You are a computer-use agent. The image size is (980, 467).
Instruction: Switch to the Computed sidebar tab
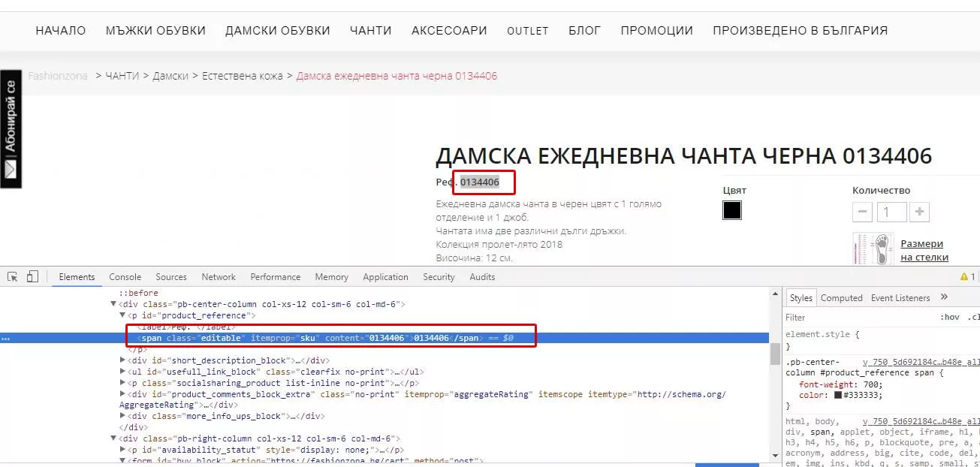(841, 298)
